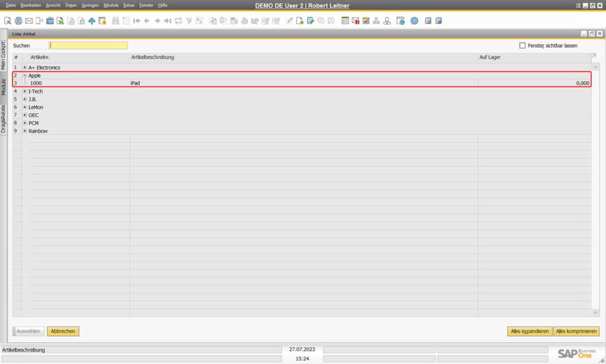
Task: Click the 0,000 stock value cell
Action: pos(583,83)
